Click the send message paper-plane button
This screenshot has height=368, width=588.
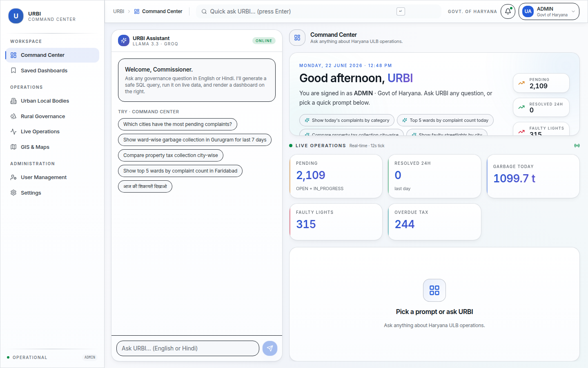pos(270,348)
